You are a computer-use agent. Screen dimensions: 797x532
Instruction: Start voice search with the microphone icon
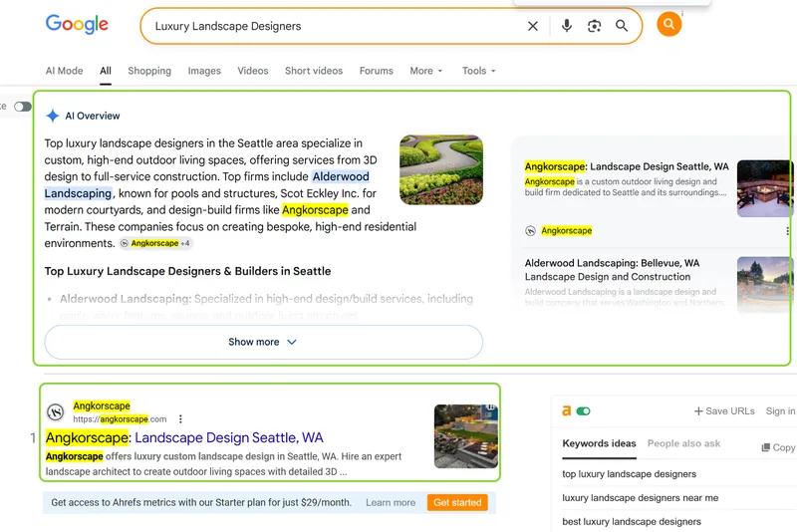click(x=567, y=26)
